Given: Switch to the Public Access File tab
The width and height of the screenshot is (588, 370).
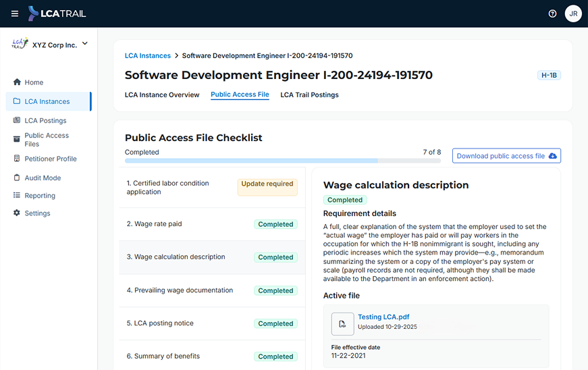Looking at the screenshot, I should pyautogui.click(x=240, y=95).
